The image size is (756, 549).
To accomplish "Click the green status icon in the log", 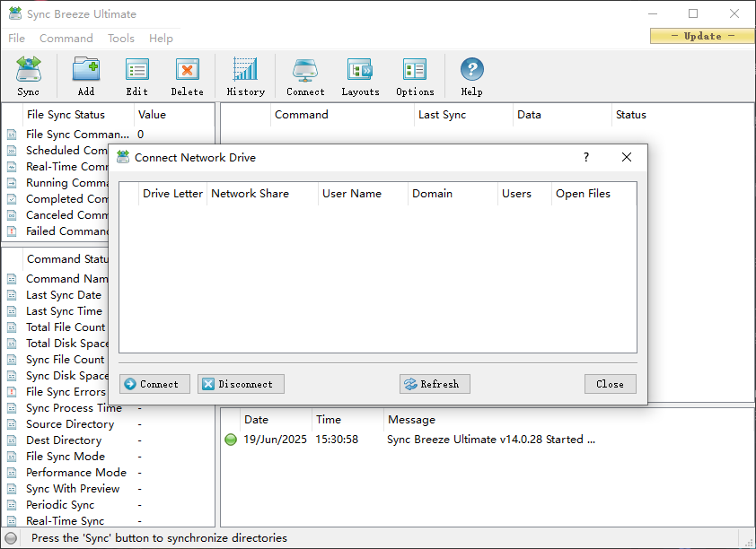I will coord(231,440).
